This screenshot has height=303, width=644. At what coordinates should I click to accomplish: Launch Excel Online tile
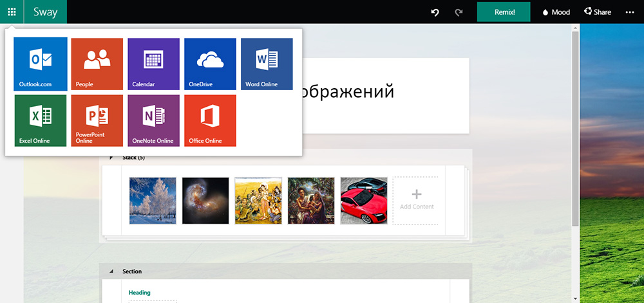40,120
